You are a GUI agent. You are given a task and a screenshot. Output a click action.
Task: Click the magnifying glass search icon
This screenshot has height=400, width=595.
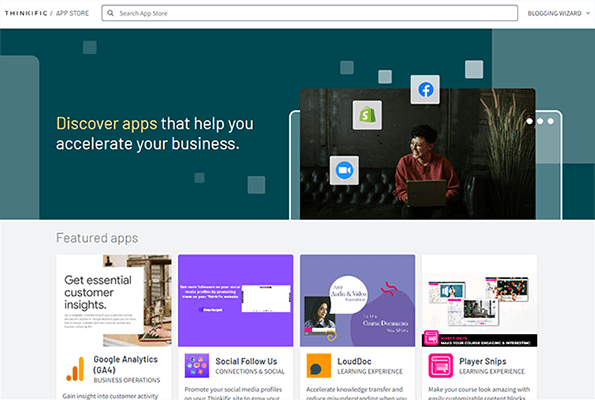coord(110,13)
